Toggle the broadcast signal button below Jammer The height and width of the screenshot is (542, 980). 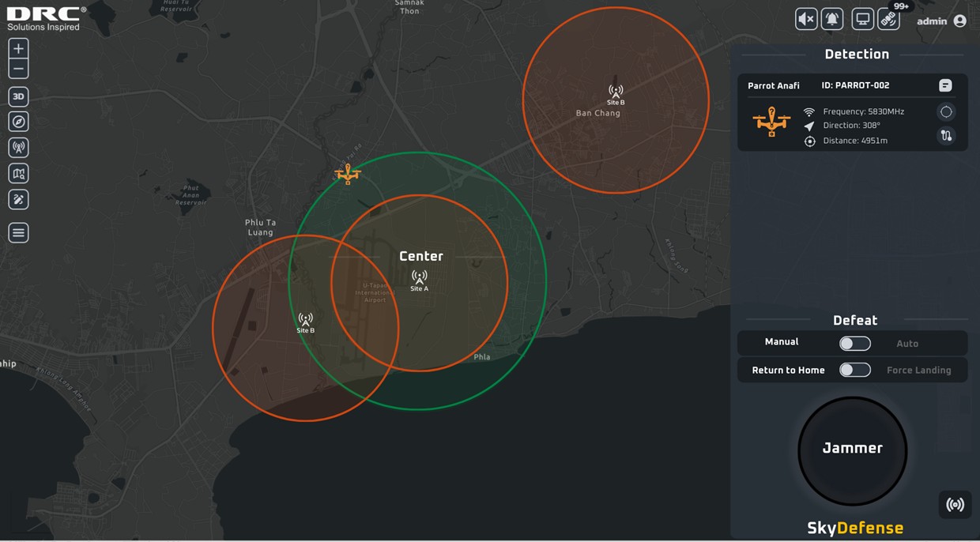pos(955,505)
